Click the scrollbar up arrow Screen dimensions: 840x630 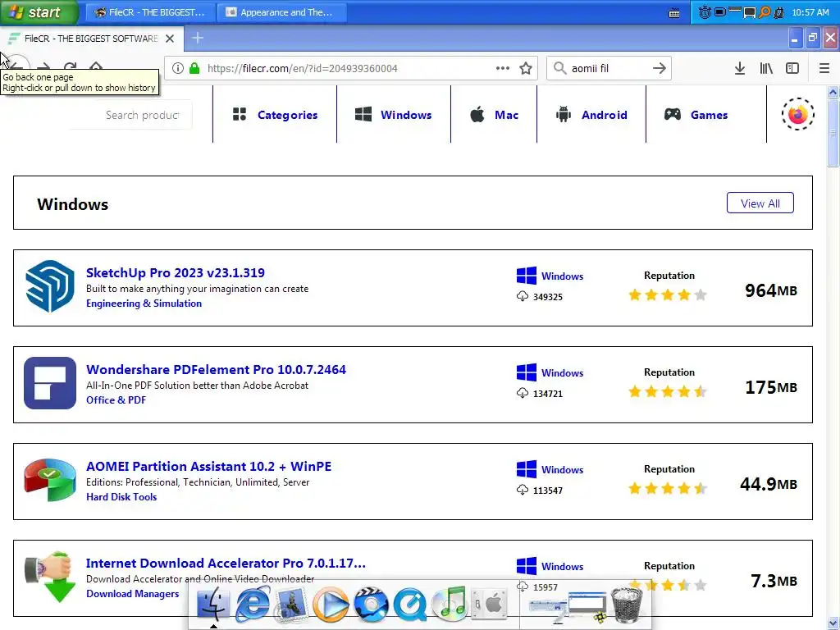click(x=833, y=92)
